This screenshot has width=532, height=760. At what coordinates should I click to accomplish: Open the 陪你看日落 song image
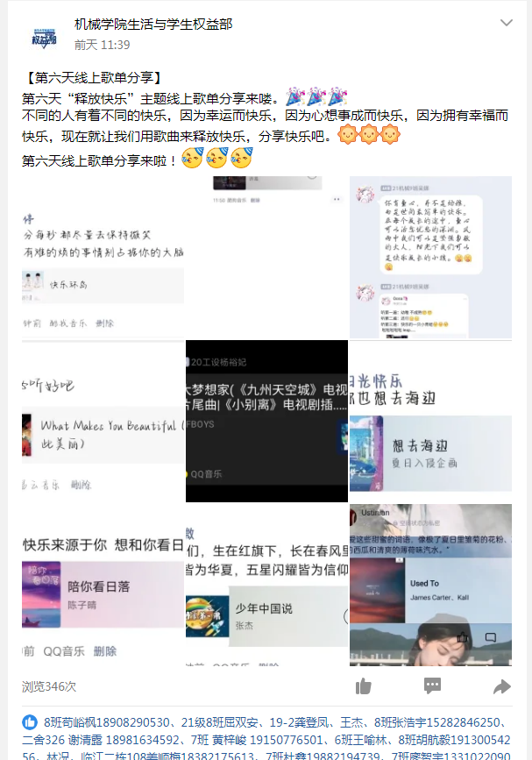pyautogui.click(x=103, y=585)
